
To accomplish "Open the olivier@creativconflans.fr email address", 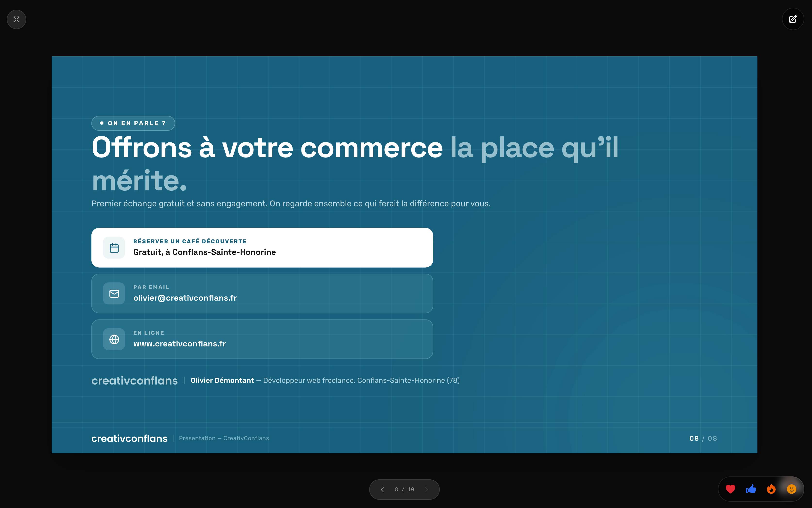I will coord(185,298).
